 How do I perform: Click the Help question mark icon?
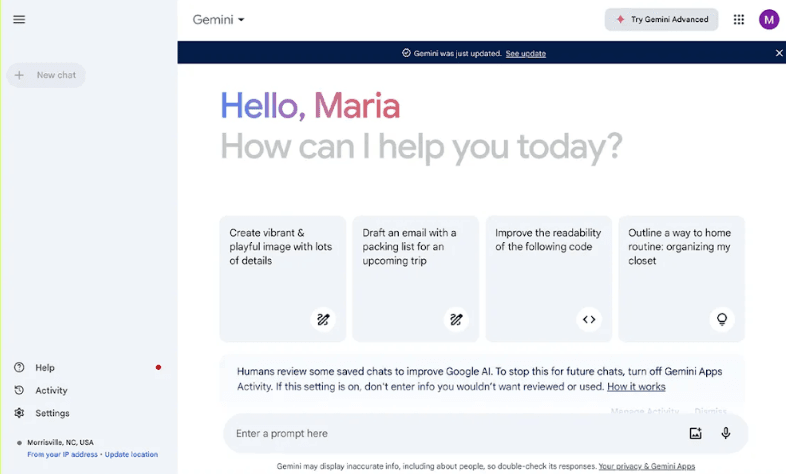pyautogui.click(x=19, y=367)
